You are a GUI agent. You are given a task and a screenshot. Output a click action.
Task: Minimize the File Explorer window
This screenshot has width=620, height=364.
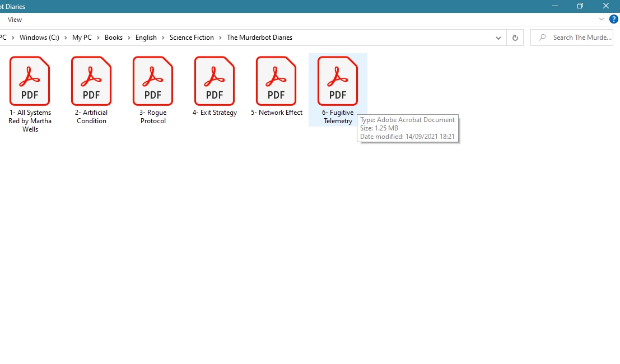tap(555, 6)
